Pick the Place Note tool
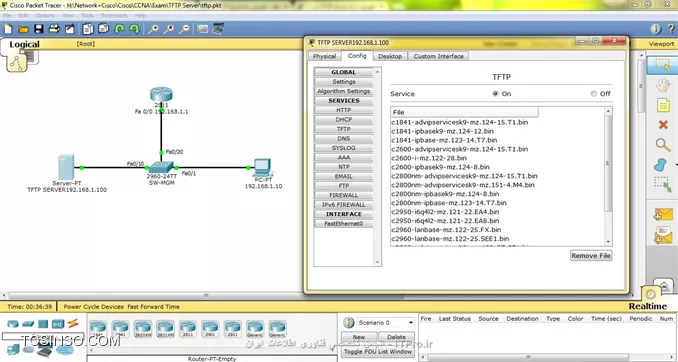The height and width of the screenshot is (362, 678). [x=663, y=105]
